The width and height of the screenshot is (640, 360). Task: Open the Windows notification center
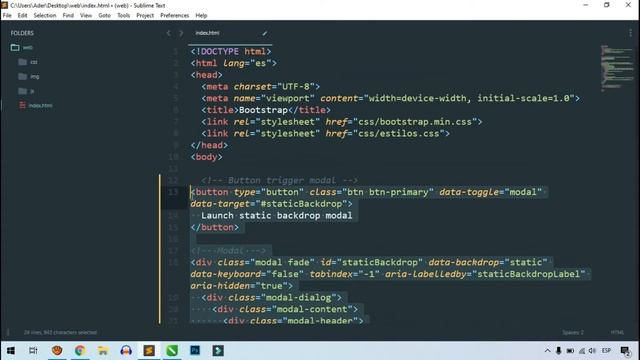(x=625, y=351)
